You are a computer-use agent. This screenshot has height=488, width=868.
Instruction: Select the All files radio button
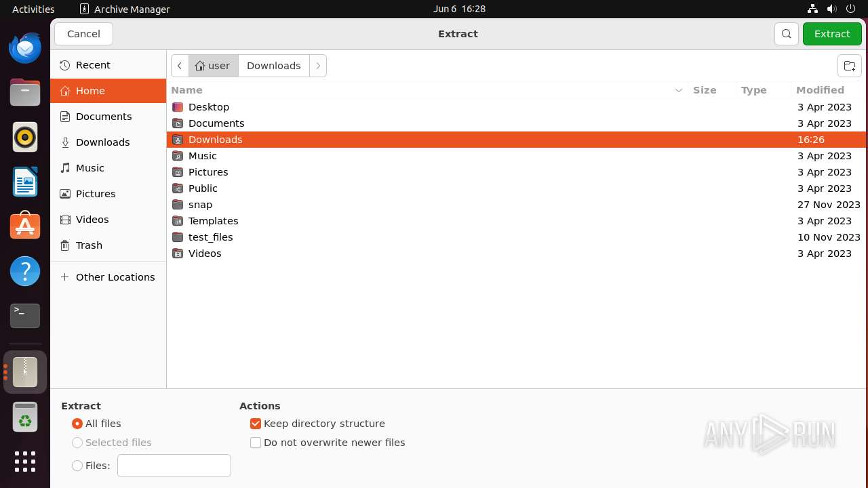[77, 424]
